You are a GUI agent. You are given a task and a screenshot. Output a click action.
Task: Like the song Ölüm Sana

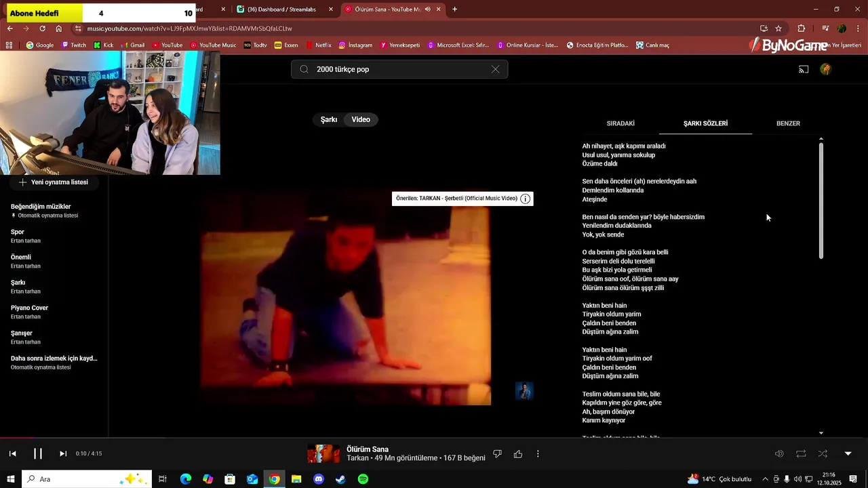point(518,453)
